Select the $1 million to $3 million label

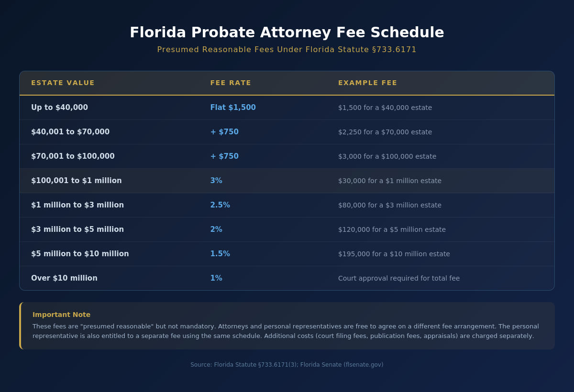[x=77, y=205]
